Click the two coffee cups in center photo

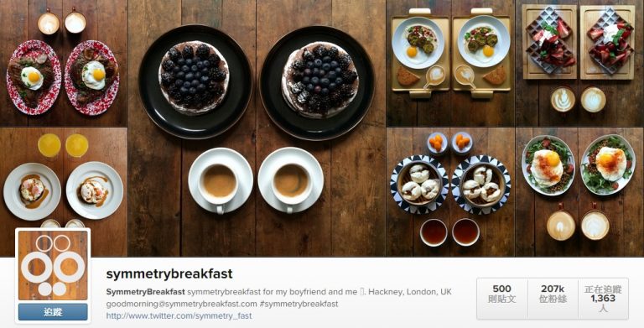(256, 180)
